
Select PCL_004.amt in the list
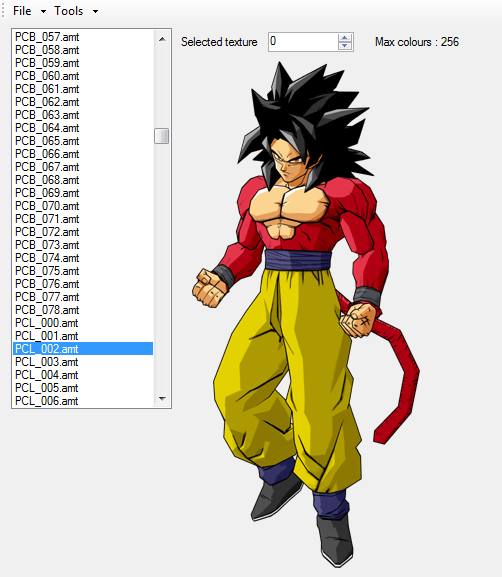click(83, 375)
